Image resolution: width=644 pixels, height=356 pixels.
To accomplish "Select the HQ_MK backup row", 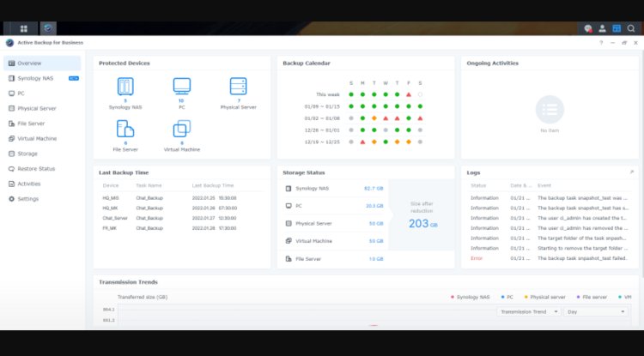I will pyautogui.click(x=181, y=208).
